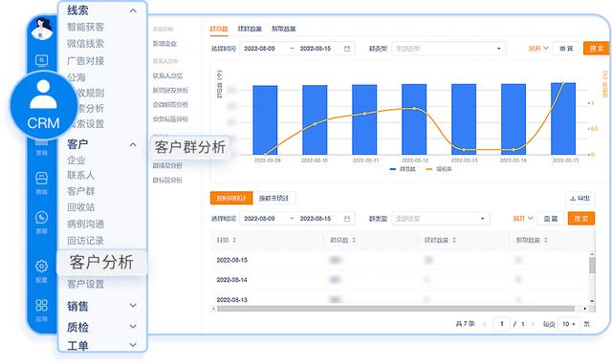The height and width of the screenshot is (364, 612).
Task: Open the page size 10 dropdown
Action: click(x=569, y=324)
